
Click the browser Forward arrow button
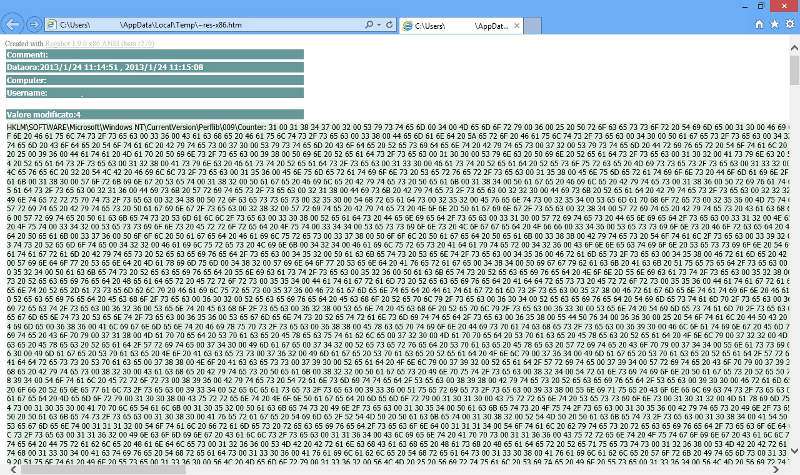point(34,24)
